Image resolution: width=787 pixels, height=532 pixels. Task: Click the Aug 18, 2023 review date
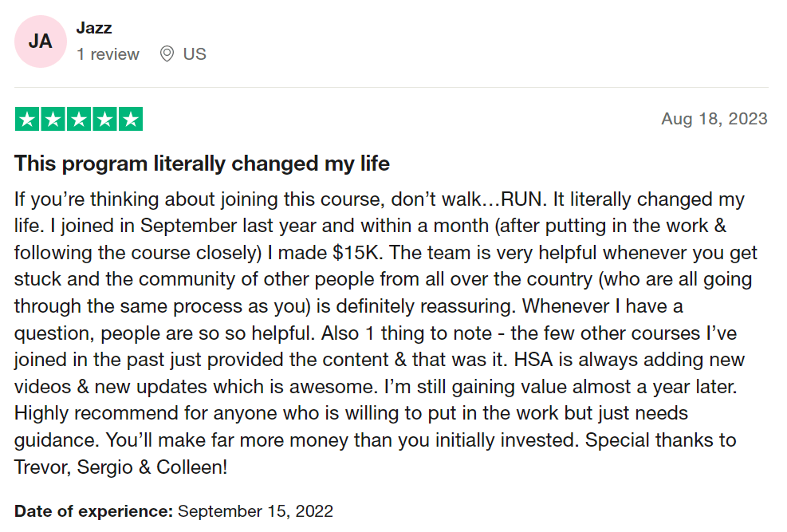(x=714, y=119)
